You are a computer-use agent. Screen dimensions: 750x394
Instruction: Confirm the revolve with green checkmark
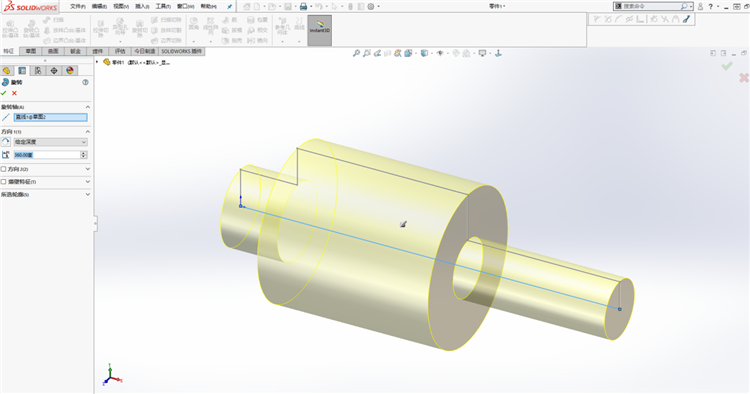point(4,93)
